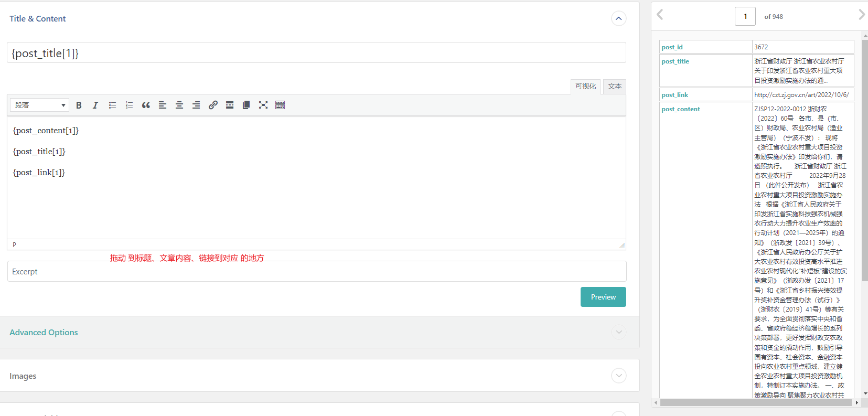This screenshot has width=868, height=416.
Task: Insert a bulleted list
Action: pos(112,105)
